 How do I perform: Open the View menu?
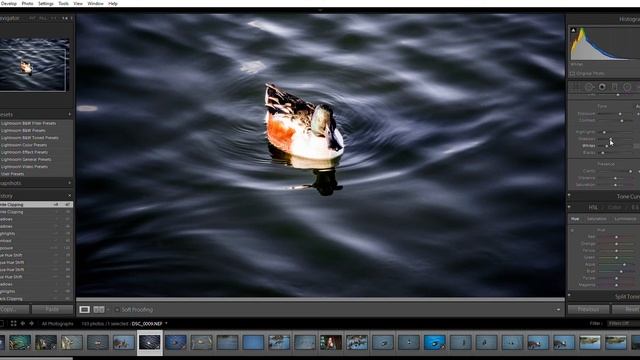click(78, 3)
